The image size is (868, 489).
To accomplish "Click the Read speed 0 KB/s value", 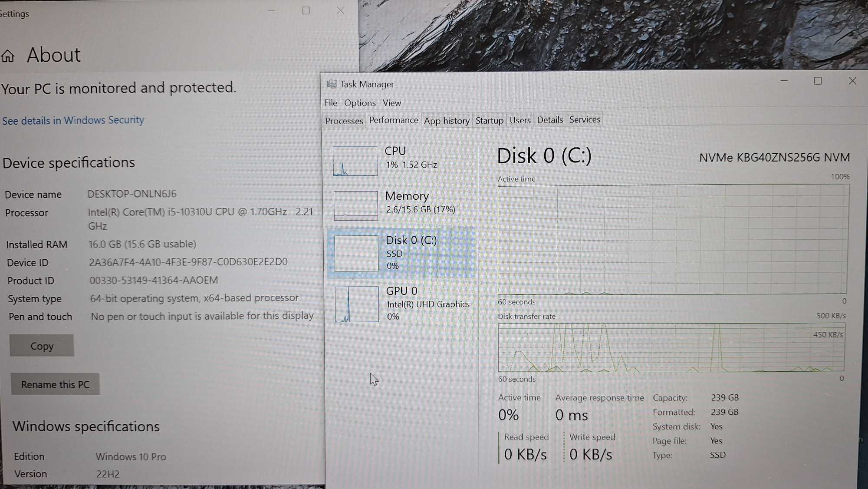I will [x=525, y=454].
